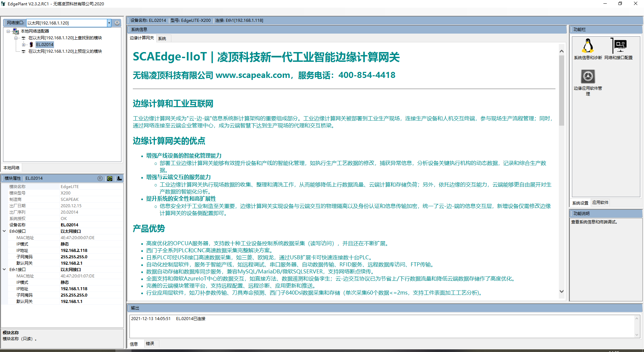This screenshot has width=644, height=352.
Task: Click the 出厂日期 value 2020.12.15
Action: pyautogui.click(x=71, y=206)
